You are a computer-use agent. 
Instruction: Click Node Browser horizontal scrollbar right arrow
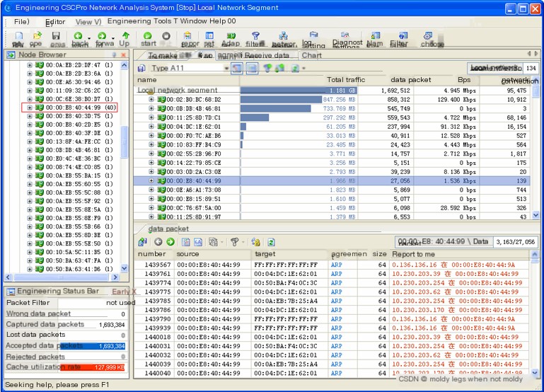pos(115,277)
